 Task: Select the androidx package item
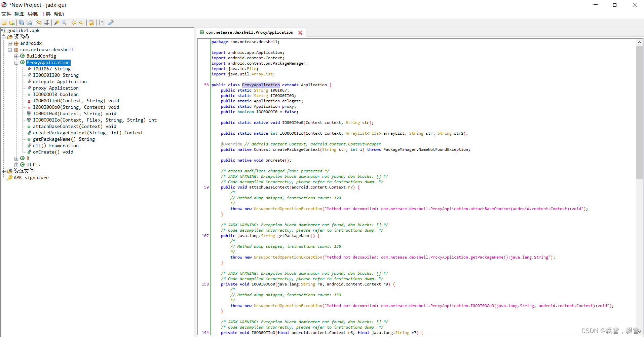coord(31,43)
